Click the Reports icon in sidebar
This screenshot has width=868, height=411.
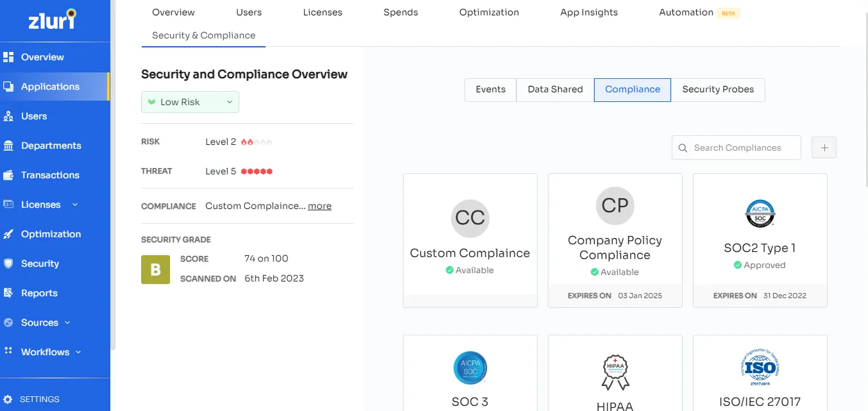(x=8, y=293)
